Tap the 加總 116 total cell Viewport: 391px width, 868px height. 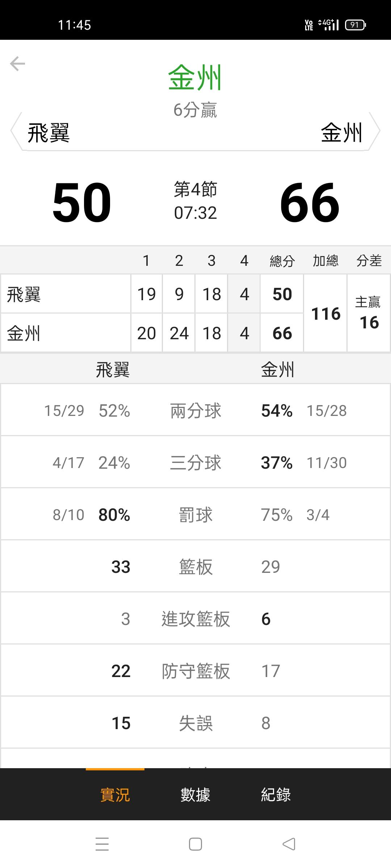point(325,313)
